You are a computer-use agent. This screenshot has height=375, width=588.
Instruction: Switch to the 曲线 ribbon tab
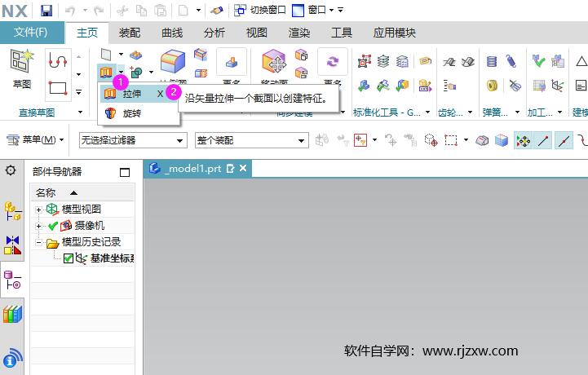pyautogui.click(x=172, y=33)
